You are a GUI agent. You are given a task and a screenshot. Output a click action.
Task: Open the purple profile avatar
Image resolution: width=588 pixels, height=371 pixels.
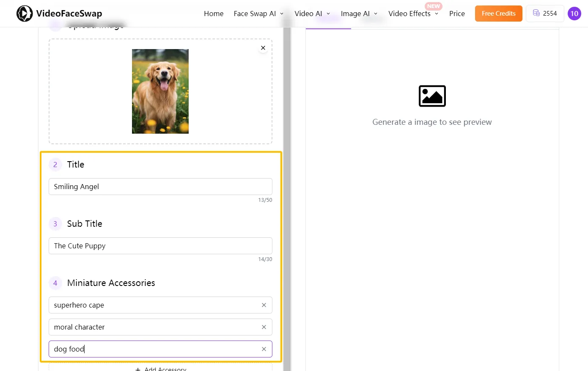(574, 14)
